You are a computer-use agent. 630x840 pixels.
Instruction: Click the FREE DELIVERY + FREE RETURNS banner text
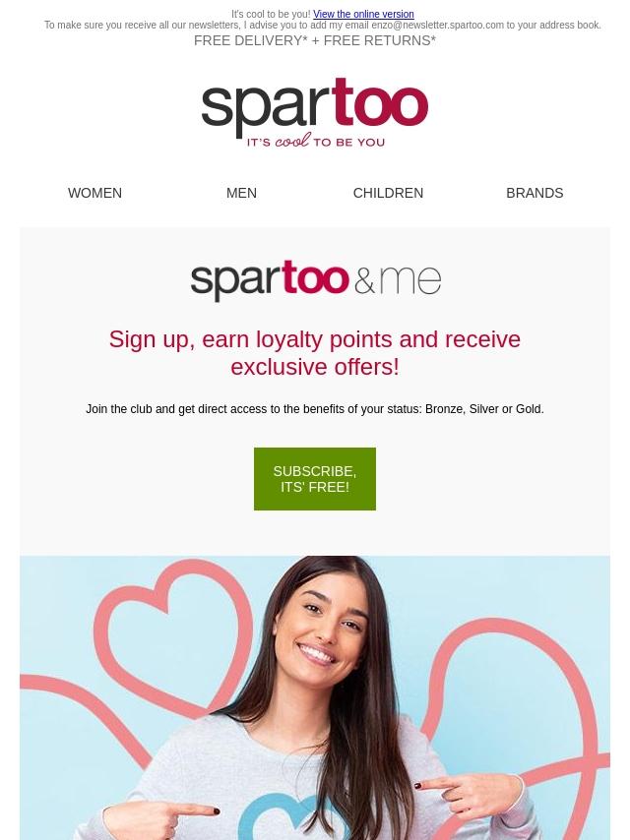315,40
